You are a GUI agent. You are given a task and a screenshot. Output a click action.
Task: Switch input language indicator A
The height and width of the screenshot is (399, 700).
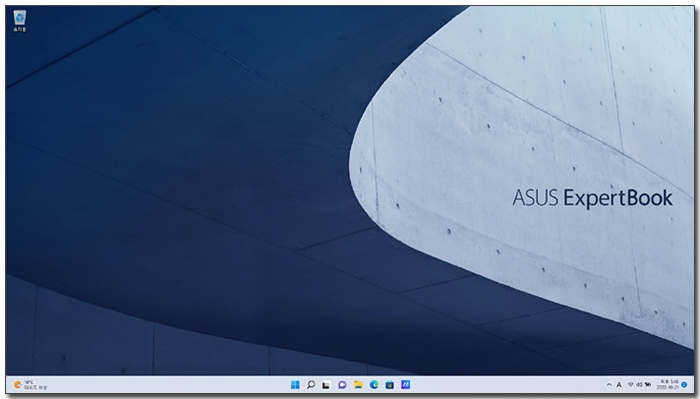619,385
